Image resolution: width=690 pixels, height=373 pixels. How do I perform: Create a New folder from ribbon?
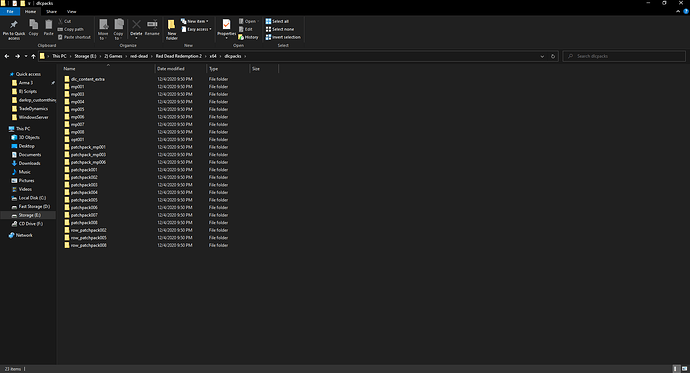172,29
